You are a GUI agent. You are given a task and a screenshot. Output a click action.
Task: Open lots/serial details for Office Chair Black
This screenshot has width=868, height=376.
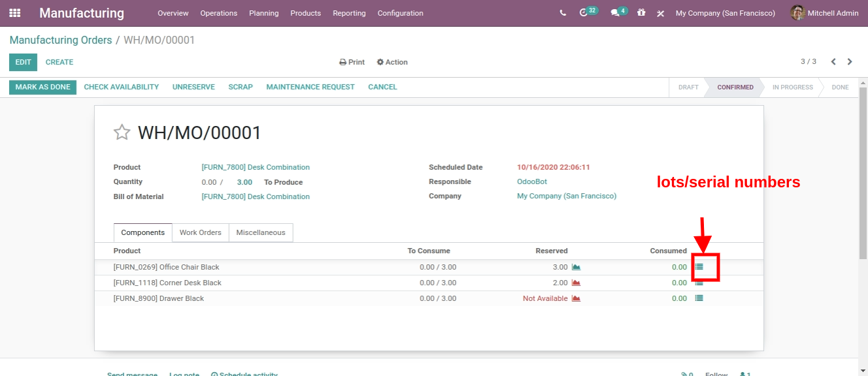pos(699,267)
